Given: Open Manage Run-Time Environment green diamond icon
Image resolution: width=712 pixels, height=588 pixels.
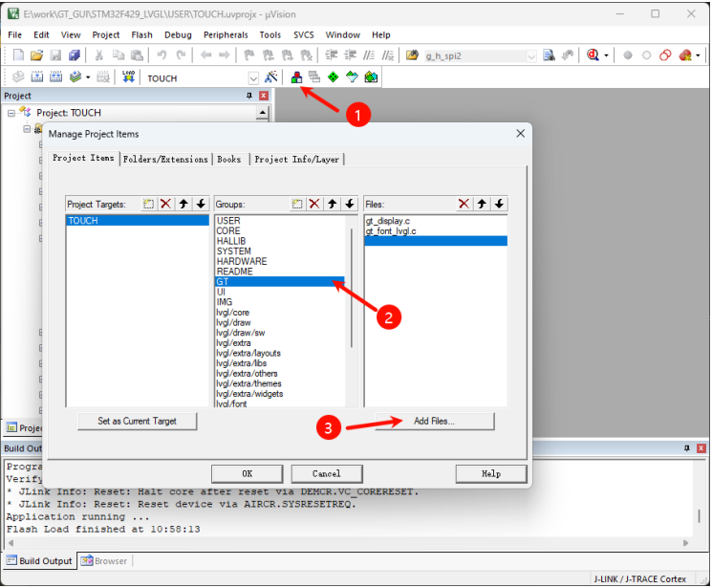Looking at the screenshot, I should coord(333,77).
